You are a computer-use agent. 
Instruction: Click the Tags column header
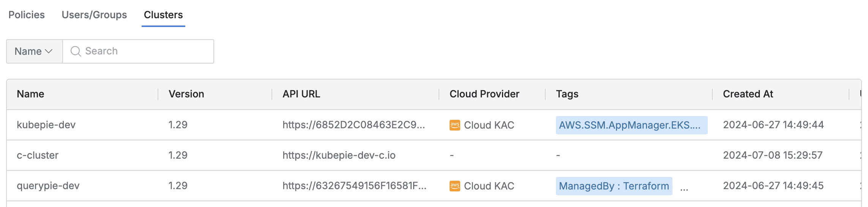pos(567,94)
